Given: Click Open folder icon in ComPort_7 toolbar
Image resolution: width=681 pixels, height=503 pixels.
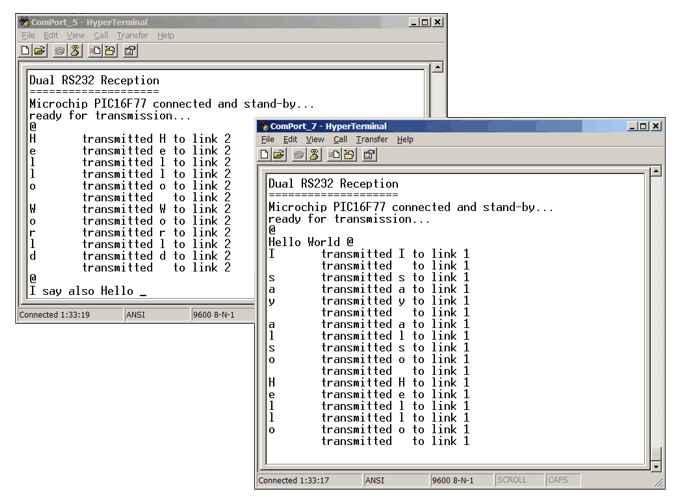Looking at the screenshot, I should tap(280, 154).
